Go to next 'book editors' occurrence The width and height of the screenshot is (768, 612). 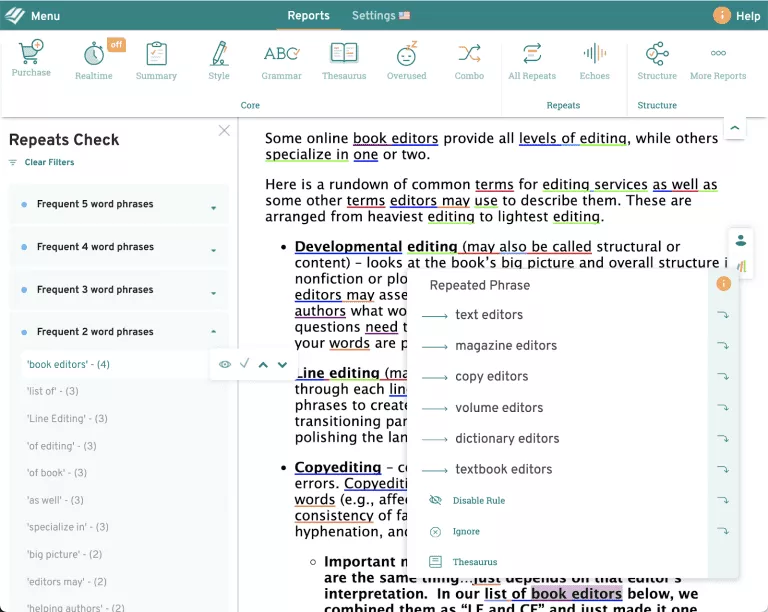[282, 365]
